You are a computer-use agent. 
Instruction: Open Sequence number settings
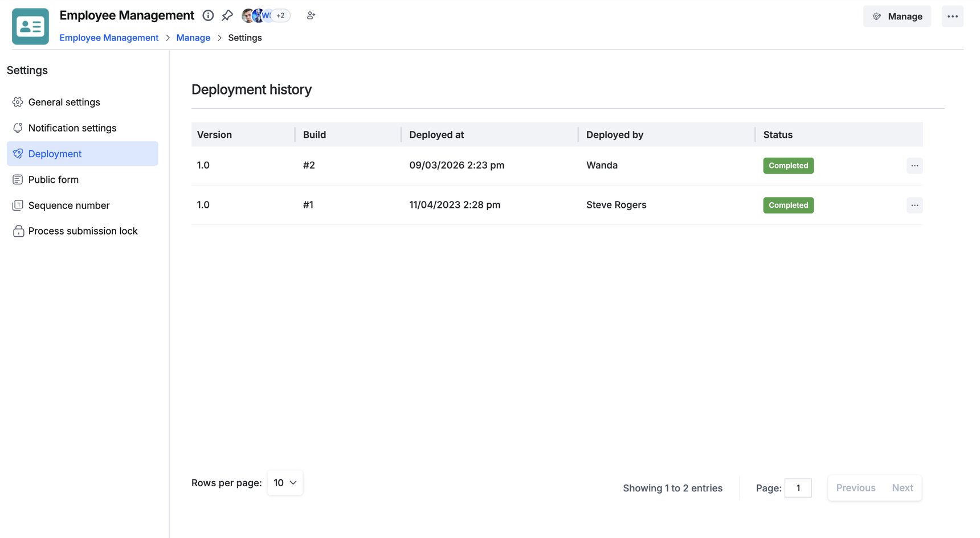click(68, 206)
